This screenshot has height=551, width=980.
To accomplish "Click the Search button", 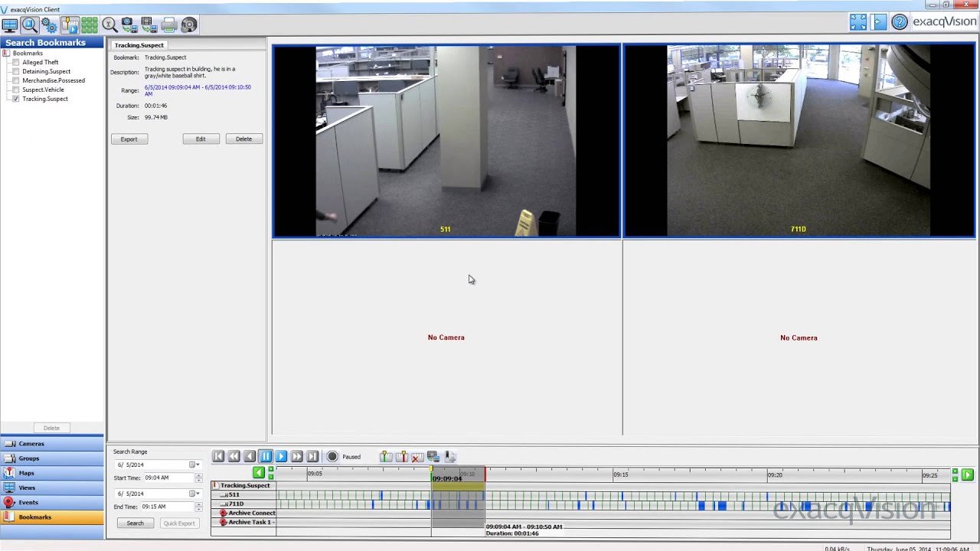I will click(x=136, y=523).
